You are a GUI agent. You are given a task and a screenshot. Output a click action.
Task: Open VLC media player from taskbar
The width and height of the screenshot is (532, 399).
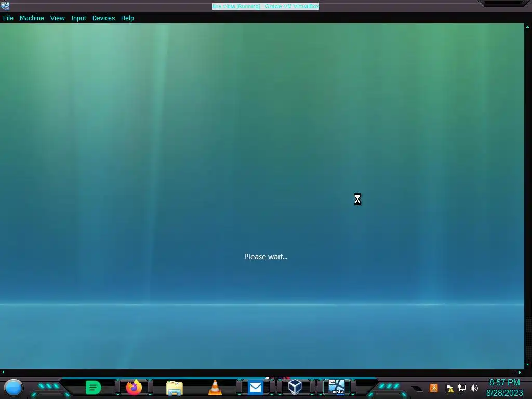click(215, 388)
